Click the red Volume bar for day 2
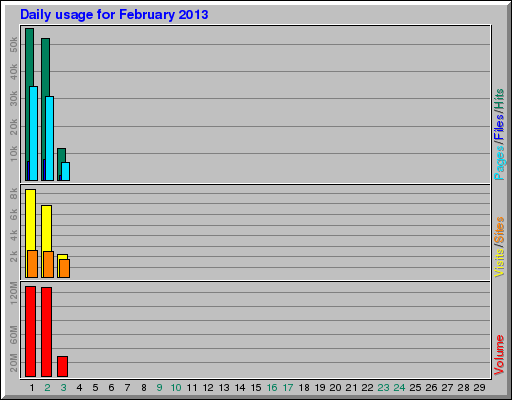The width and height of the screenshot is (512, 400). (x=46, y=332)
